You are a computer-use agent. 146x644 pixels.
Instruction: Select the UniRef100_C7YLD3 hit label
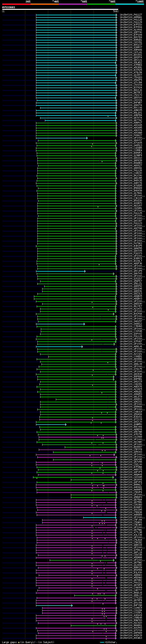131,598
